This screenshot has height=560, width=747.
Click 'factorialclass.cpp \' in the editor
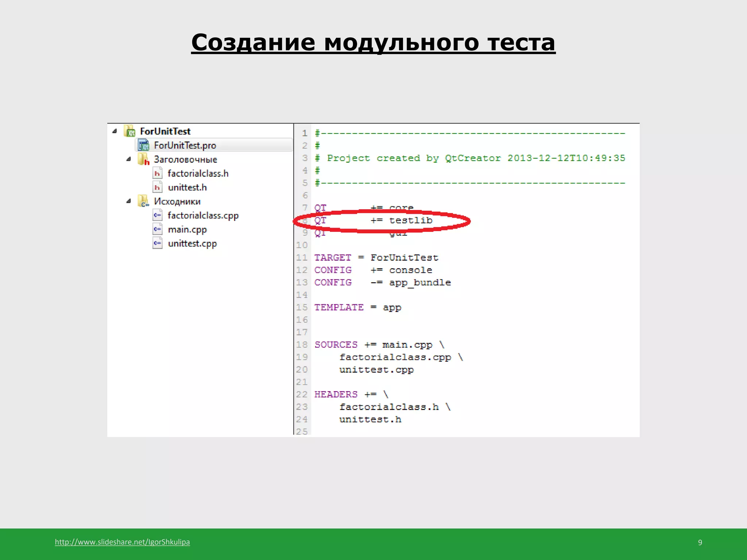point(401,357)
